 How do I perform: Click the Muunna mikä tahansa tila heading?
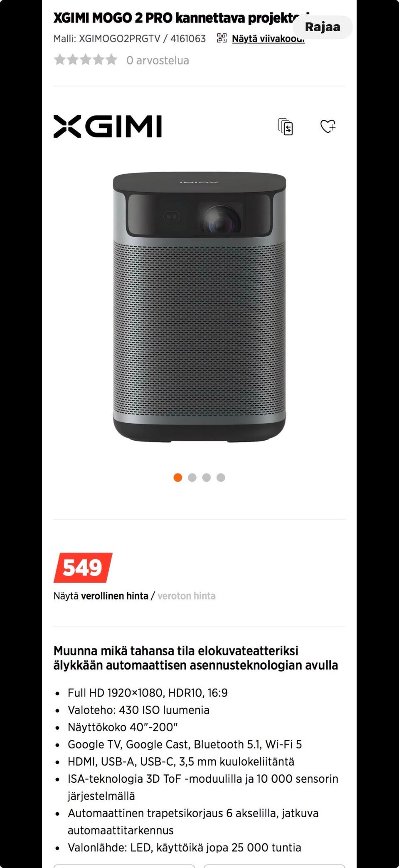click(196, 658)
